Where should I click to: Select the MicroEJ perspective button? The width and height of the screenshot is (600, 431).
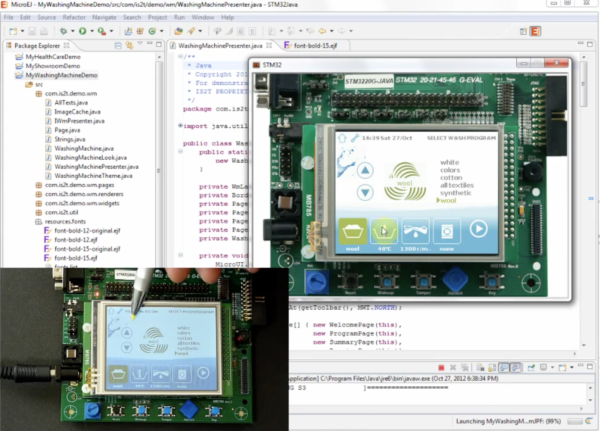535,31
